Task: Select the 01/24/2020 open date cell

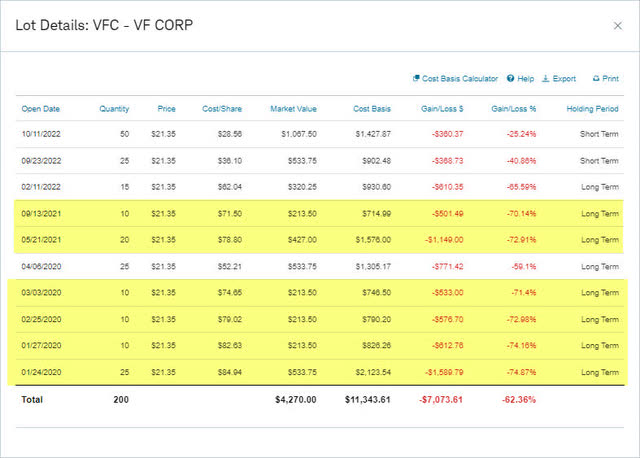Action: coord(41,372)
